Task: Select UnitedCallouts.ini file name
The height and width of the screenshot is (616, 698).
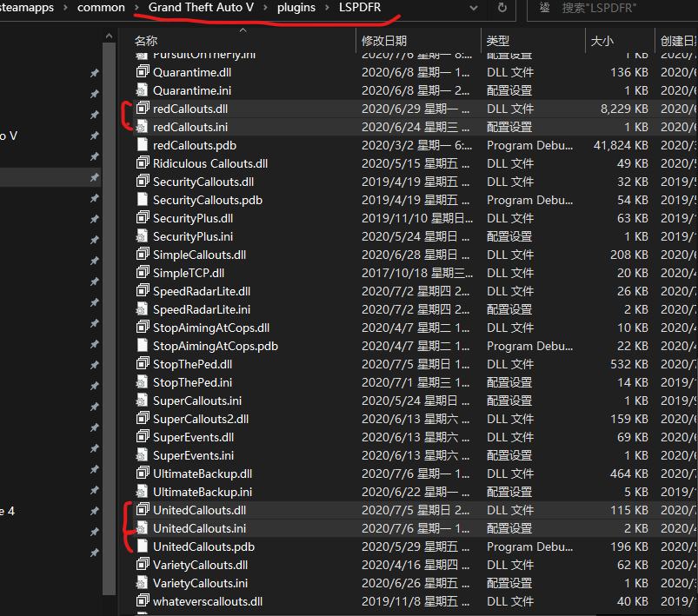Action: [199, 528]
